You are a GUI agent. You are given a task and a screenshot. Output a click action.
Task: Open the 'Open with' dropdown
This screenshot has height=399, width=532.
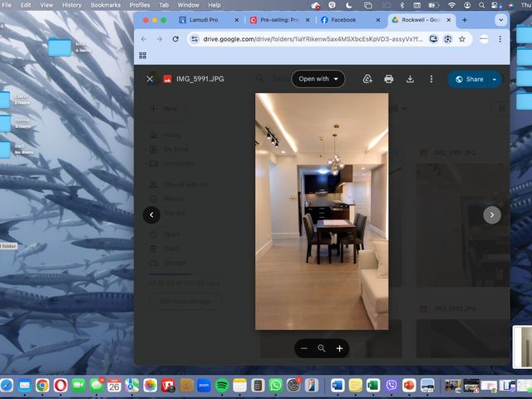[x=318, y=79]
